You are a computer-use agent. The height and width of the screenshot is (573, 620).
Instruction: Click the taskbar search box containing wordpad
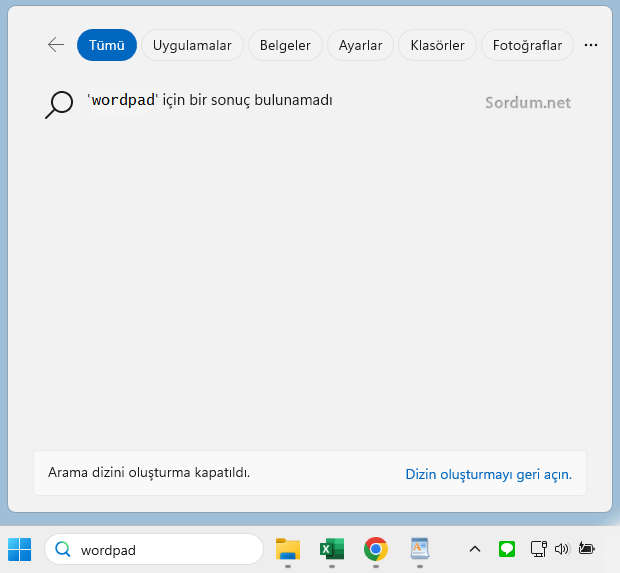click(154, 549)
